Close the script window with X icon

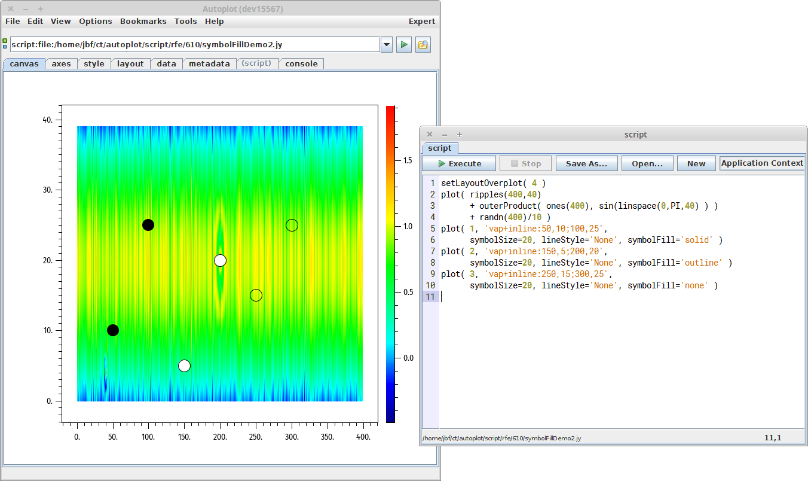coord(430,133)
